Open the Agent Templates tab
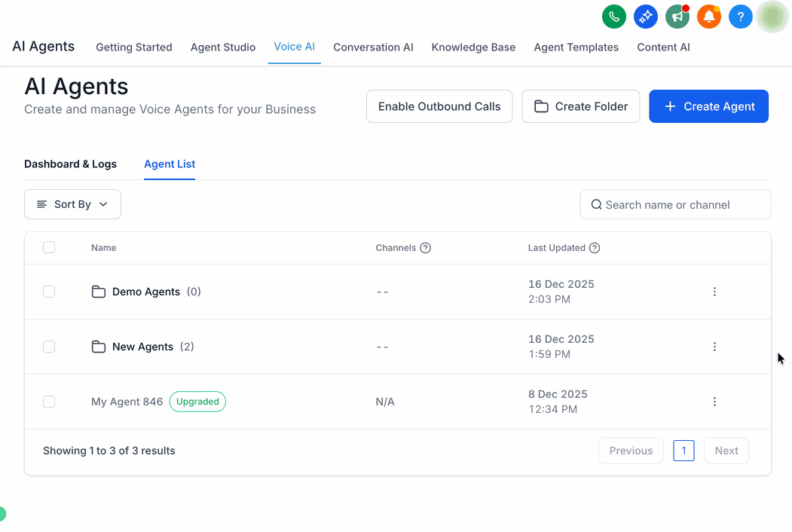Image resolution: width=792 pixels, height=532 pixels. [x=576, y=47]
